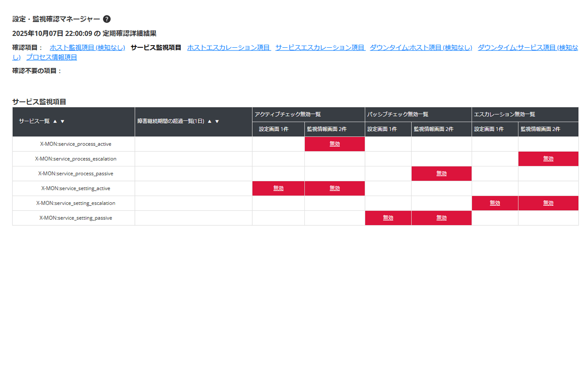This screenshot has width=588, height=382.
Task: Click 無効 in パッシブチェック 監視情報画面 for service_process_passive
Action: [441, 173]
